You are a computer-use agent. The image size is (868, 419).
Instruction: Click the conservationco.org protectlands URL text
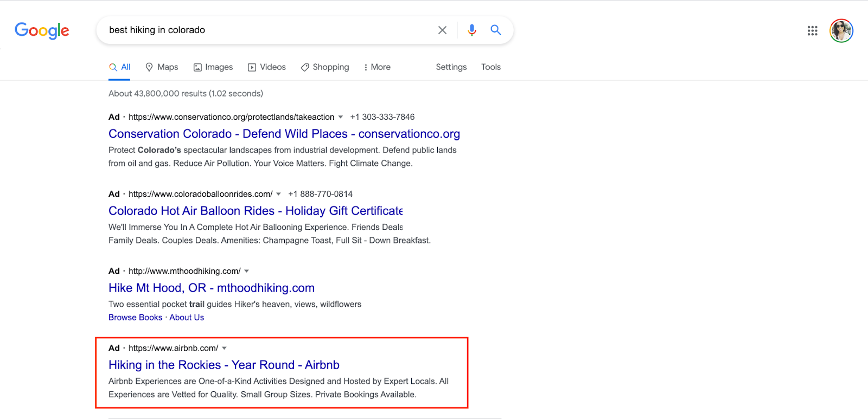point(232,117)
